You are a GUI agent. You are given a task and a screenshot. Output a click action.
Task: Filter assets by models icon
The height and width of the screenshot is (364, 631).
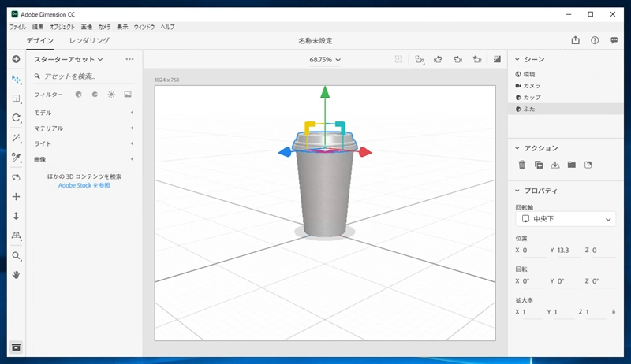coord(78,95)
